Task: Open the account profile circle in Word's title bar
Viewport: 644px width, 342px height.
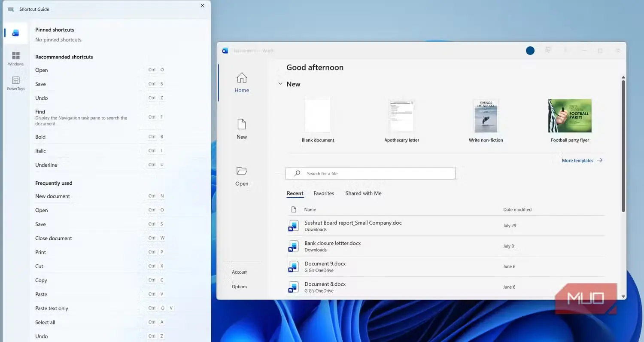Action: 530,51
